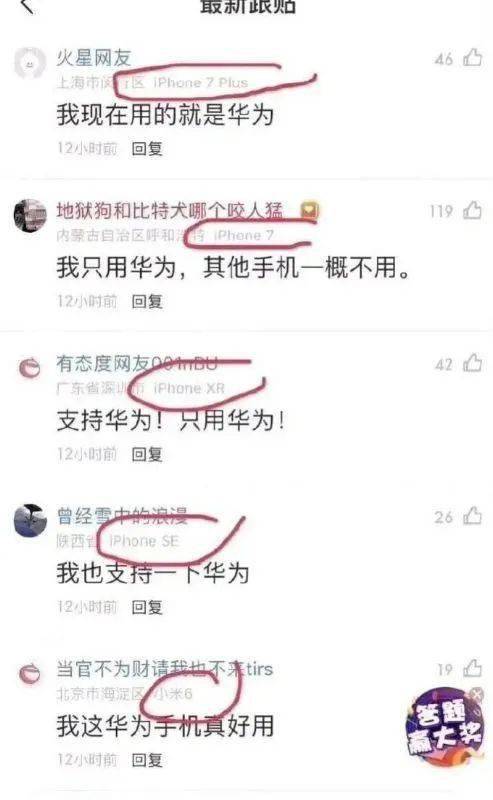The image size is (493, 800).
Task: Reply to 我只用华为 comment
Action: tap(147, 302)
